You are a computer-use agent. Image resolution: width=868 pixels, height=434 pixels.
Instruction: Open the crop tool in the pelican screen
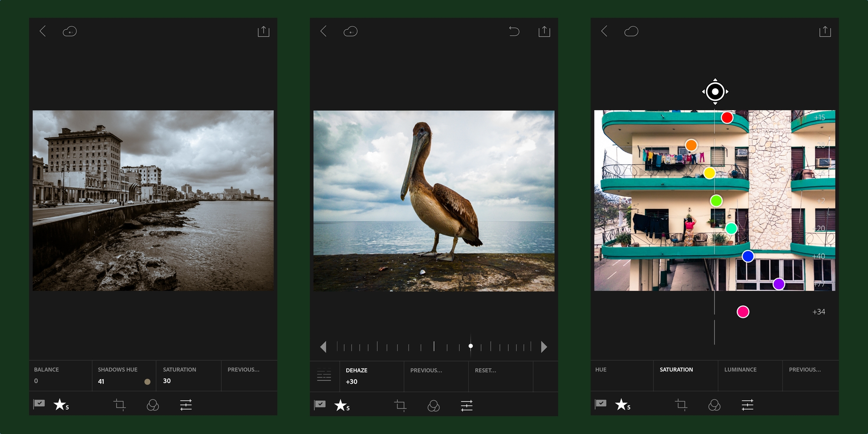coord(400,405)
